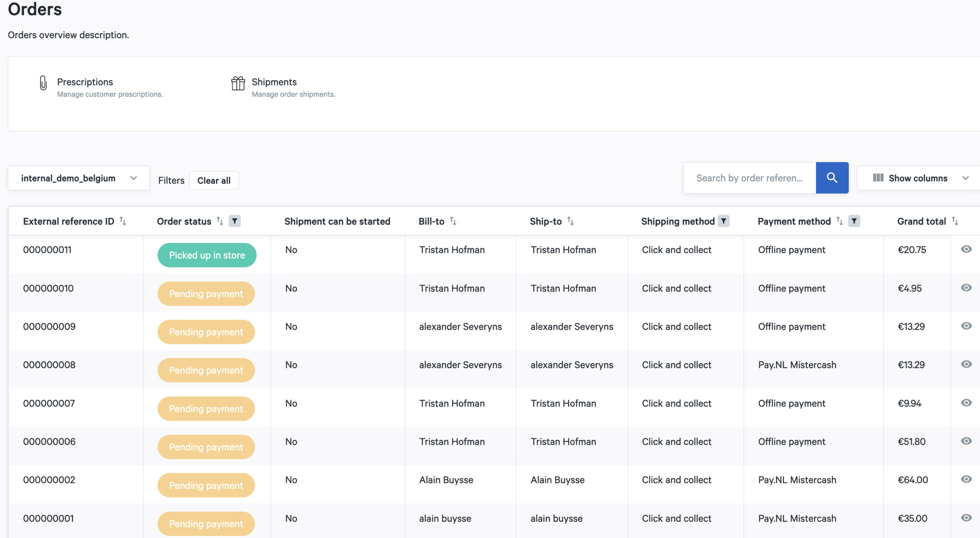Sort by External reference ID arrows
980x538 pixels.
point(122,221)
